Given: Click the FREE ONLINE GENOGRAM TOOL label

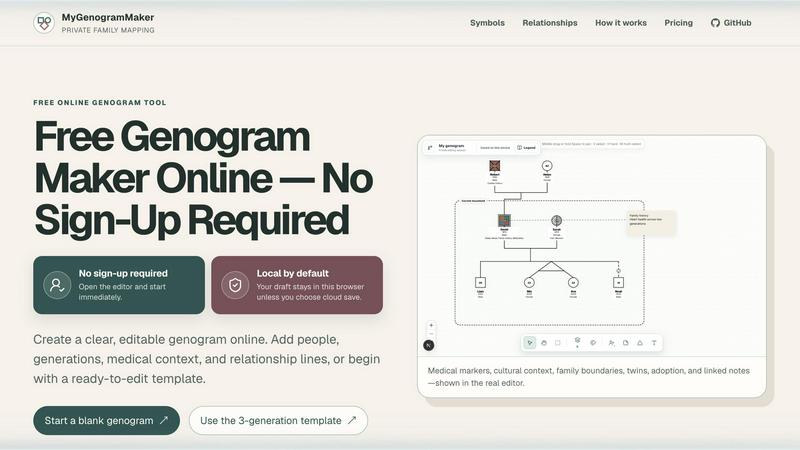Looking at the screenshot, I should pyautogui.click(x=100, y=103).
